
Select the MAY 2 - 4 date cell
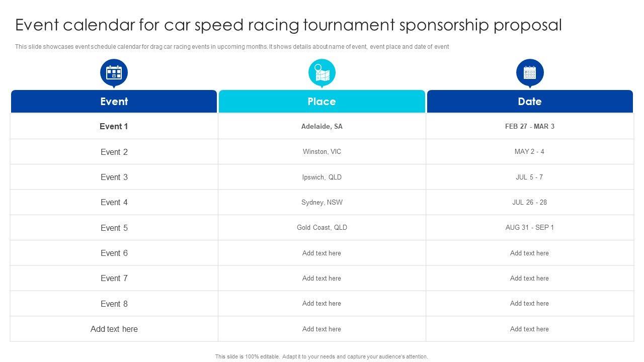(529, 151)
